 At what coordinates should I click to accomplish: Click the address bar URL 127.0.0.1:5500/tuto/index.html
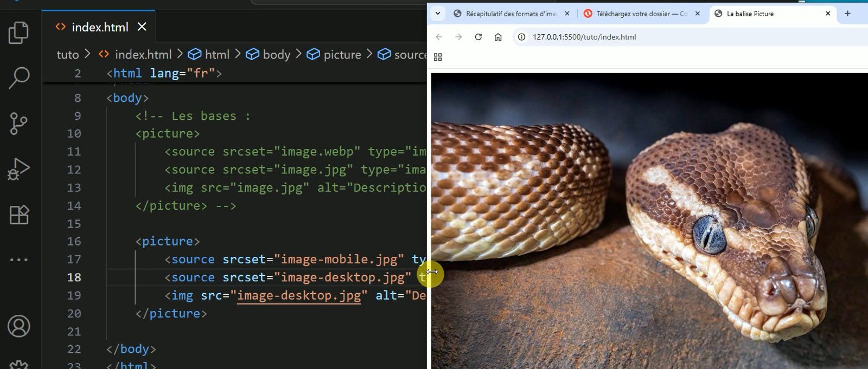[x=584, y=37]
